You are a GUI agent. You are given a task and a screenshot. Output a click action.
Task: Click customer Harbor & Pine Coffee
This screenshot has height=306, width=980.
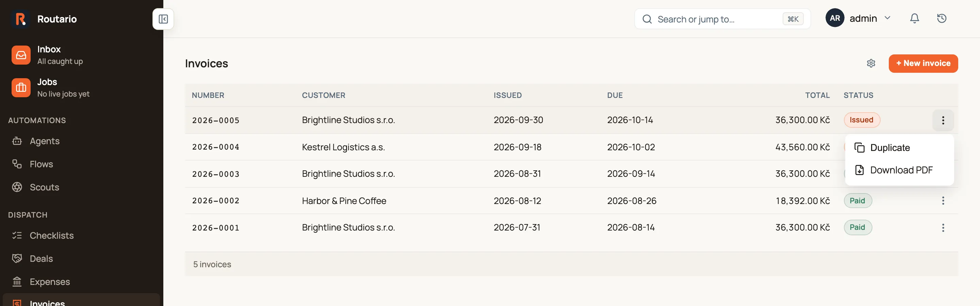pos(344,201)
